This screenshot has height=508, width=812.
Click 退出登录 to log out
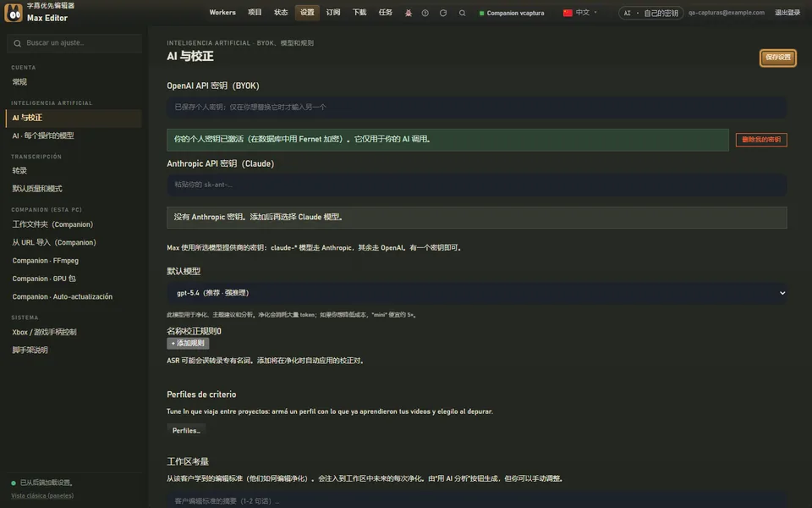[787, 13]
